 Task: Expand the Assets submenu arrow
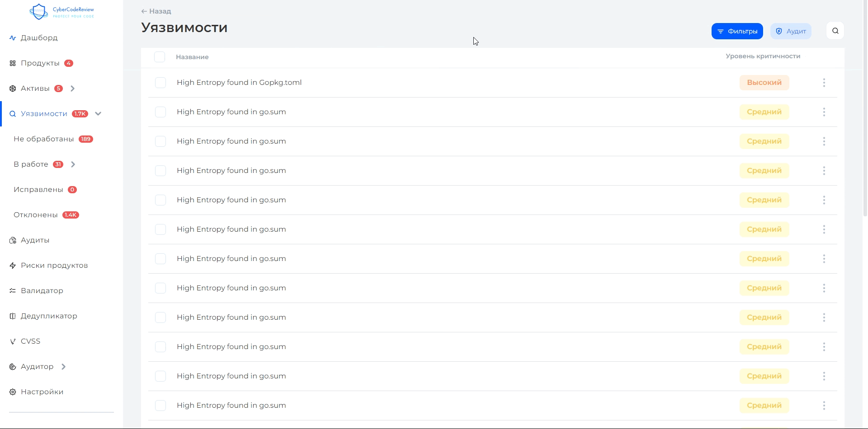coord(72,89)
